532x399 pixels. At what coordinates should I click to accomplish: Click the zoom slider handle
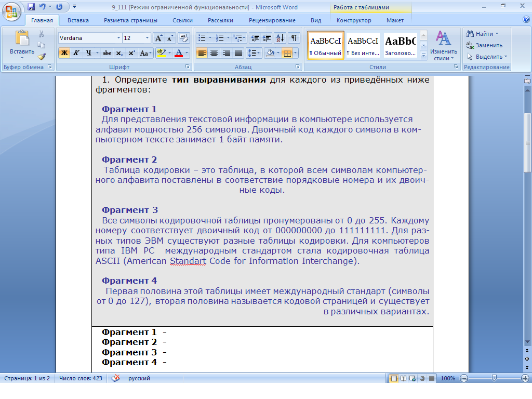pos(495,378)
